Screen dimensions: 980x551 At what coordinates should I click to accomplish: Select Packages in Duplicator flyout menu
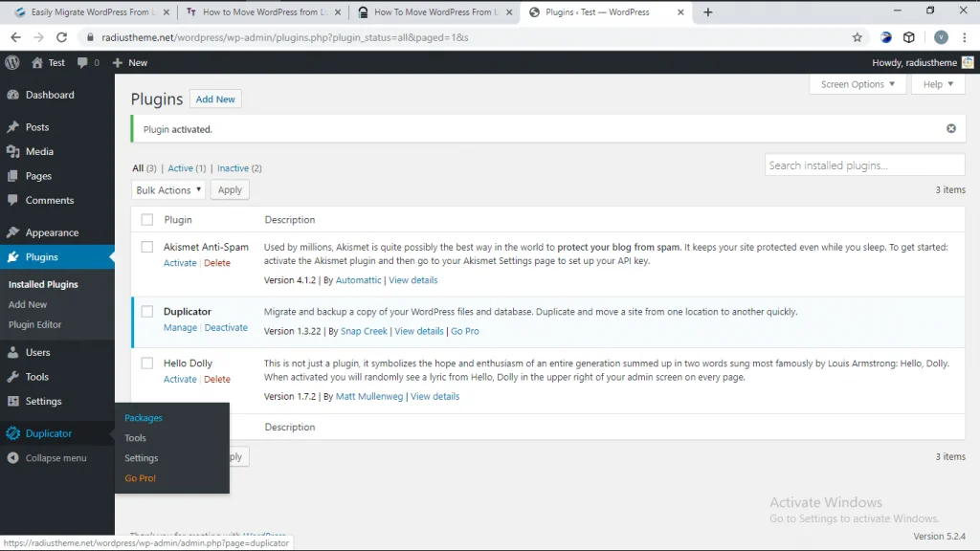[144, 418]
